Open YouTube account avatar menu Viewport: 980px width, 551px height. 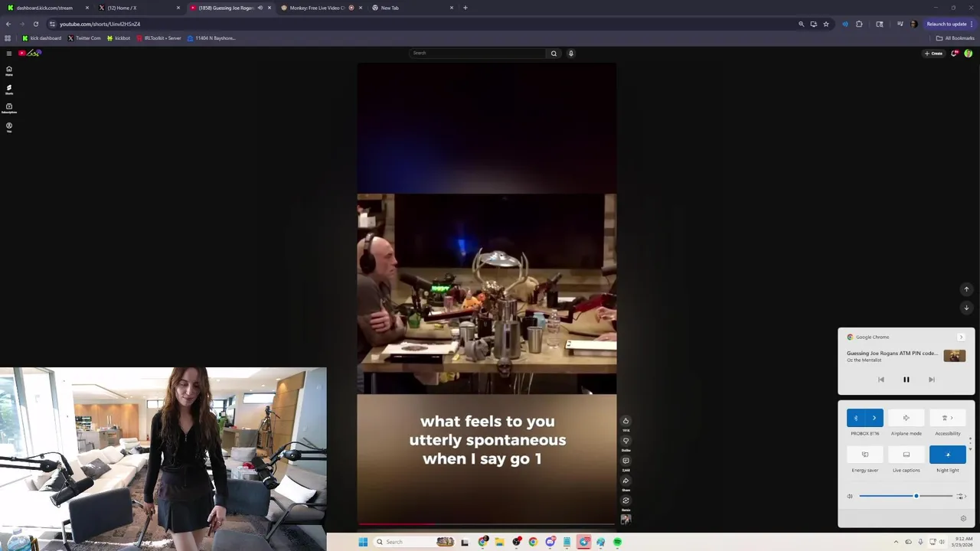(x=969, y=54)
